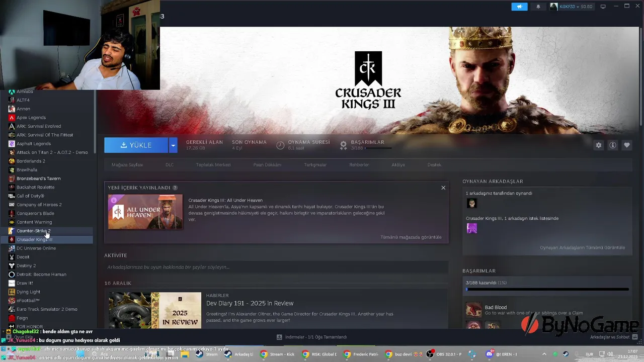The height and width of the screenshot is (362, 644).
Task: Click the Başarımlar gear badge icon
Action: (x=343, y=145)
